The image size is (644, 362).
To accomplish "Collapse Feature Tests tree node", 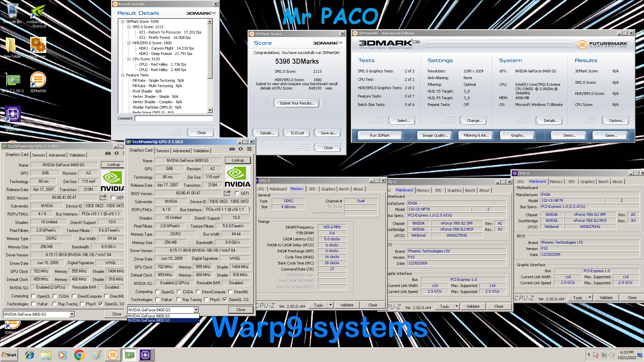I will tap(123, 75).
